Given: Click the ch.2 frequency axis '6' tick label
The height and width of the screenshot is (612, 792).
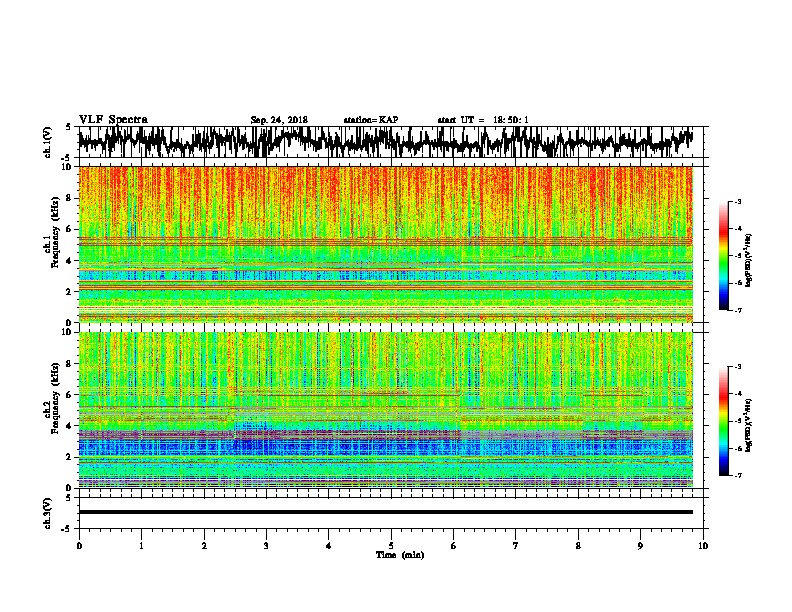Looking at the screenshot, I should coord(69,394).
